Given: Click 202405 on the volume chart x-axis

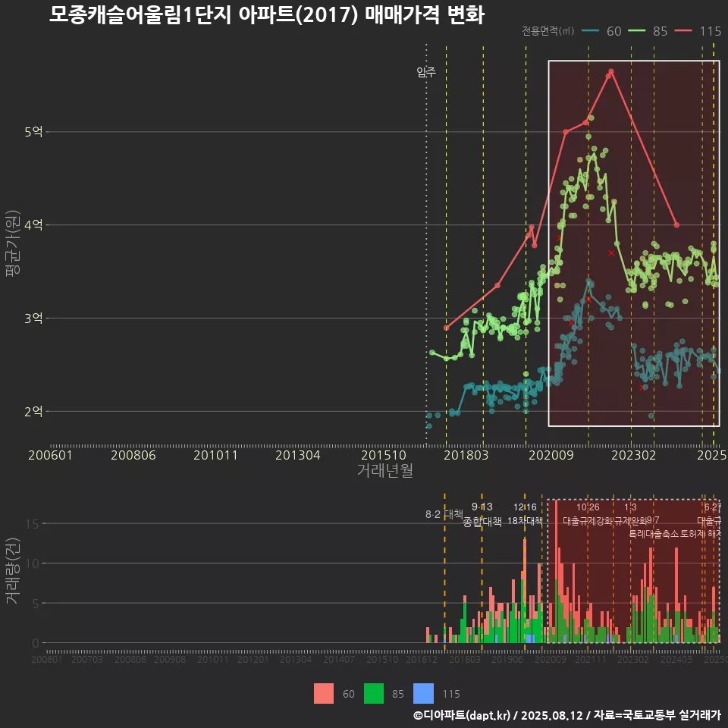Looking at the screenshot, I should [676, 659].
